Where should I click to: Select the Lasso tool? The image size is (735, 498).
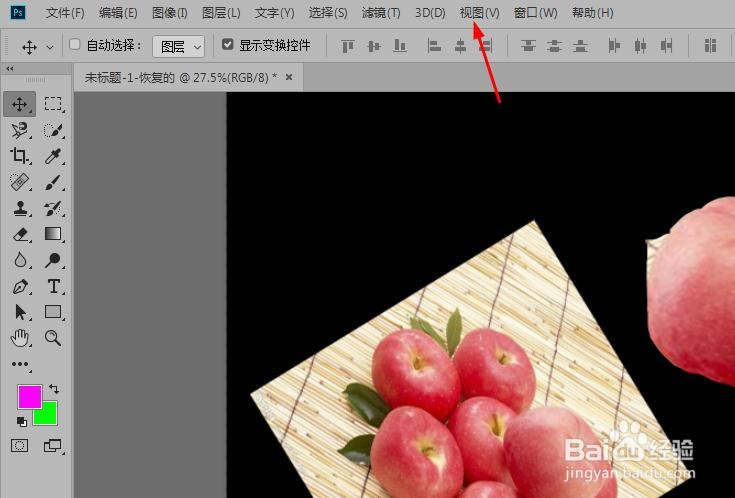tap(20, 130)
